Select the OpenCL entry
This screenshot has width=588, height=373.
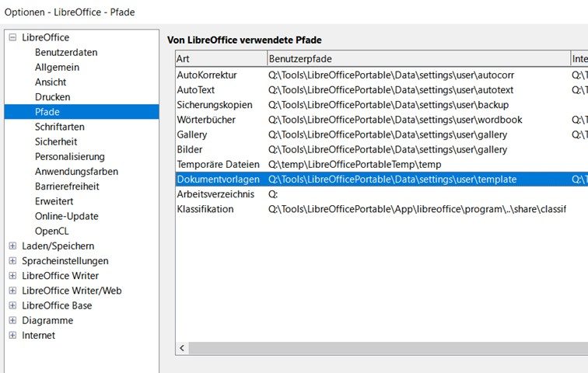coord(53,231)
